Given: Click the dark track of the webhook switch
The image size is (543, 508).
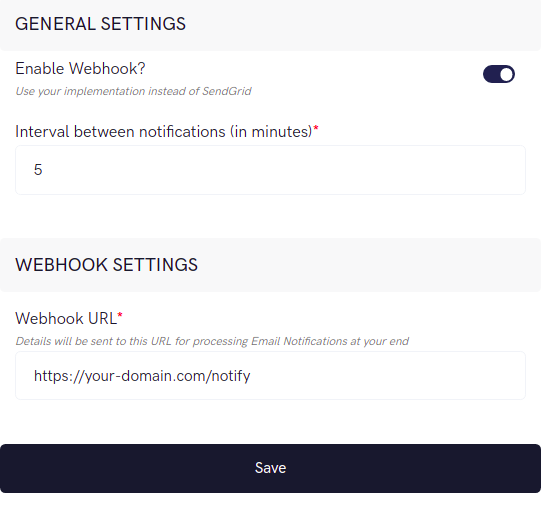Looking at the screenshot, I should pos(491,74).
